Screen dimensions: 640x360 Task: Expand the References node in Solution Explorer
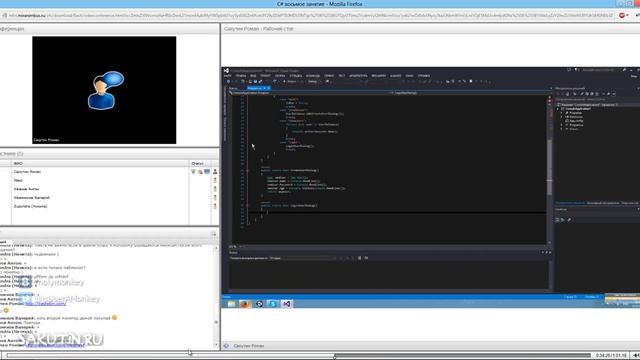click(562, 117)
